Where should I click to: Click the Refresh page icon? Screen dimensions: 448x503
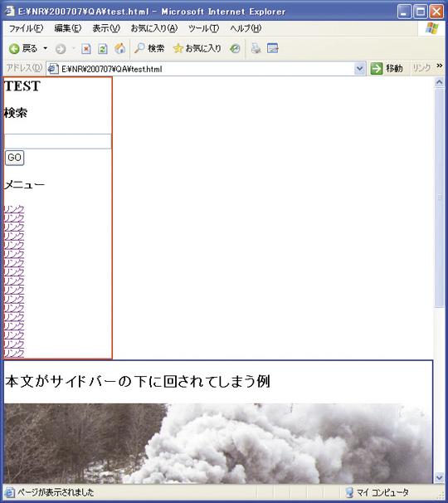pyautogui.click(x=102, y=49)
